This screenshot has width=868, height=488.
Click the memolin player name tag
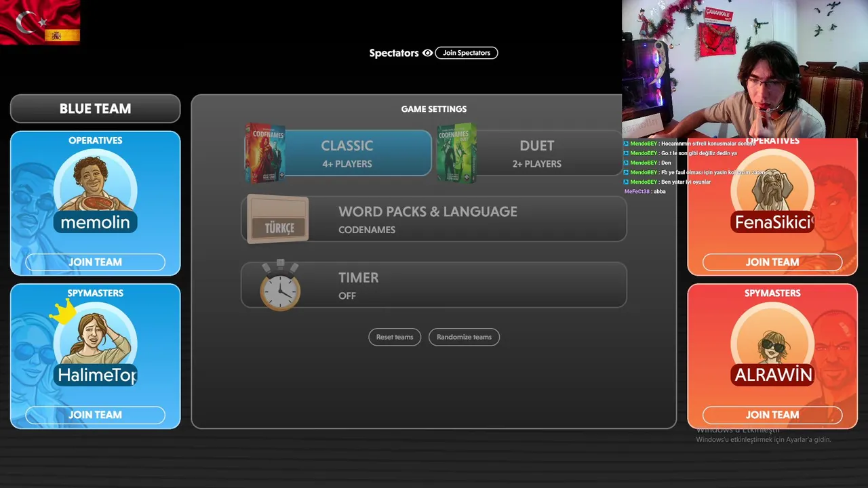pyautogui.click(x=95, y=222)
